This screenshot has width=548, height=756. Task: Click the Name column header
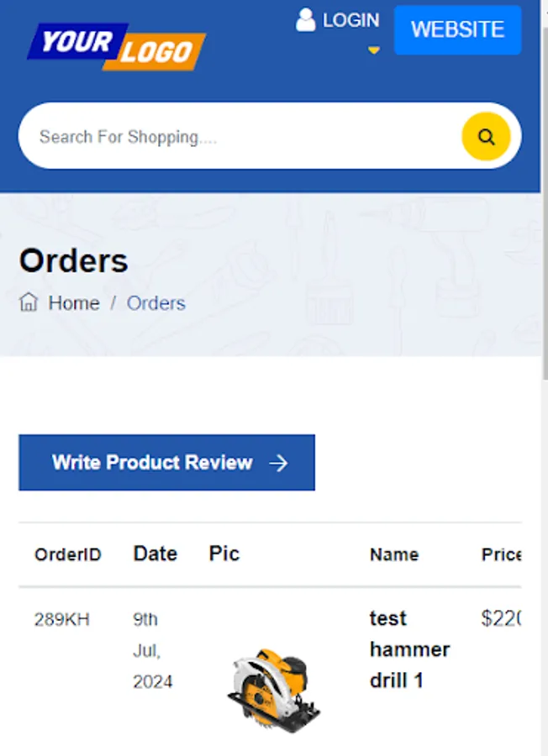tap(394, 554)
